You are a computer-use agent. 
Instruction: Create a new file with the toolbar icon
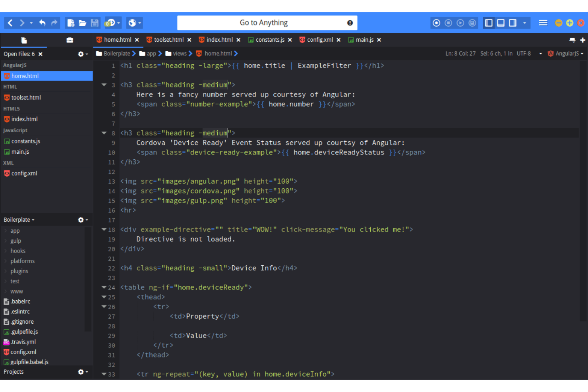pos(71,23)
